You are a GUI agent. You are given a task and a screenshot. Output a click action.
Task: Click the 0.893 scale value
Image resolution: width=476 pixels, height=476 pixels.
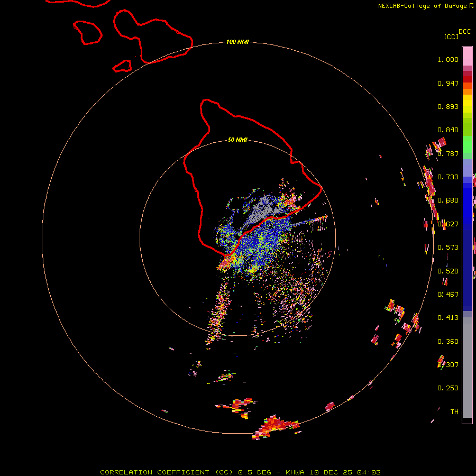(x=448, y=106)
